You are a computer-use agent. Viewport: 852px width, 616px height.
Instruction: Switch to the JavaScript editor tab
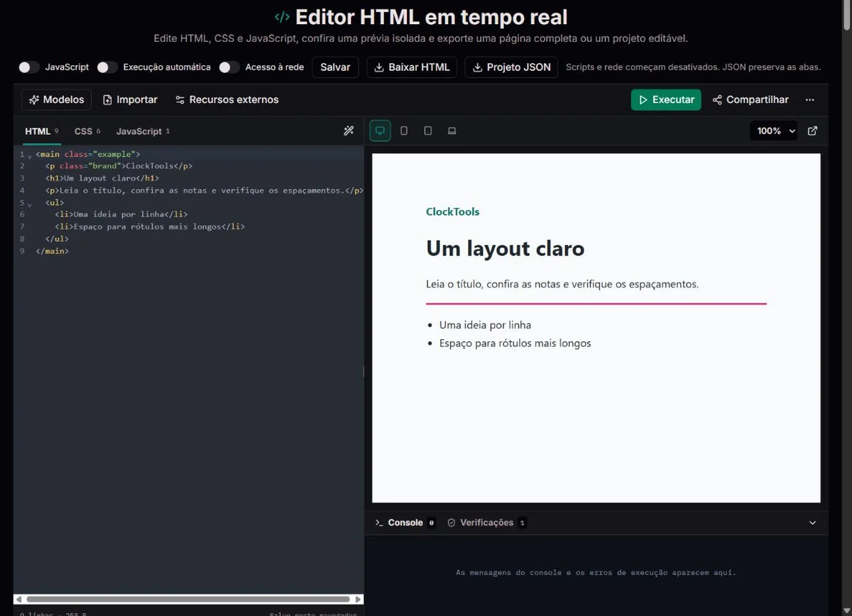pos(143,131)
